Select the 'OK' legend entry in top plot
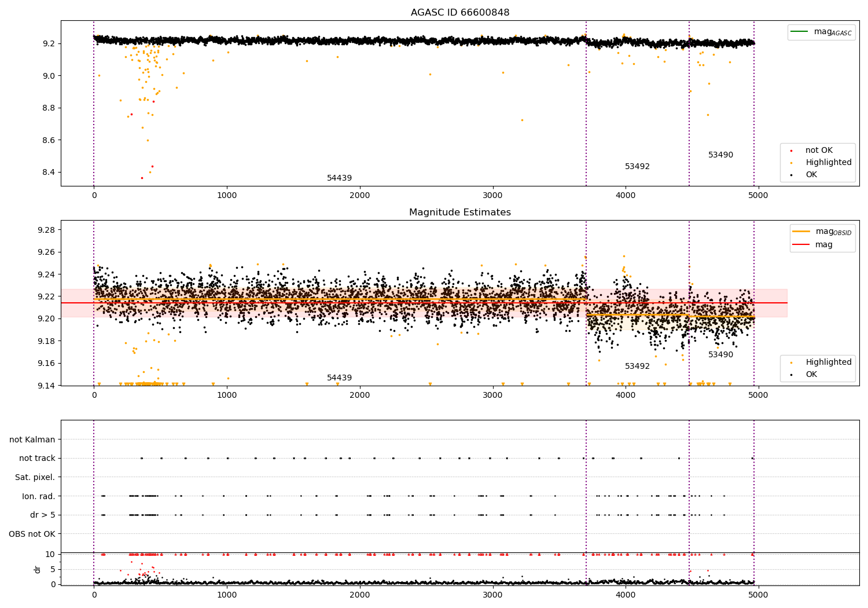The image size is (868, 608). [x=811, y=174]
